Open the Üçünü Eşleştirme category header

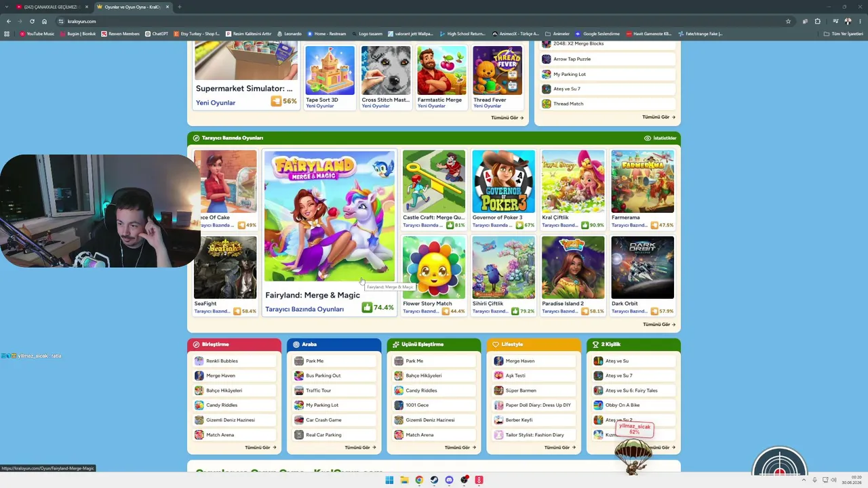pos(434,344)
